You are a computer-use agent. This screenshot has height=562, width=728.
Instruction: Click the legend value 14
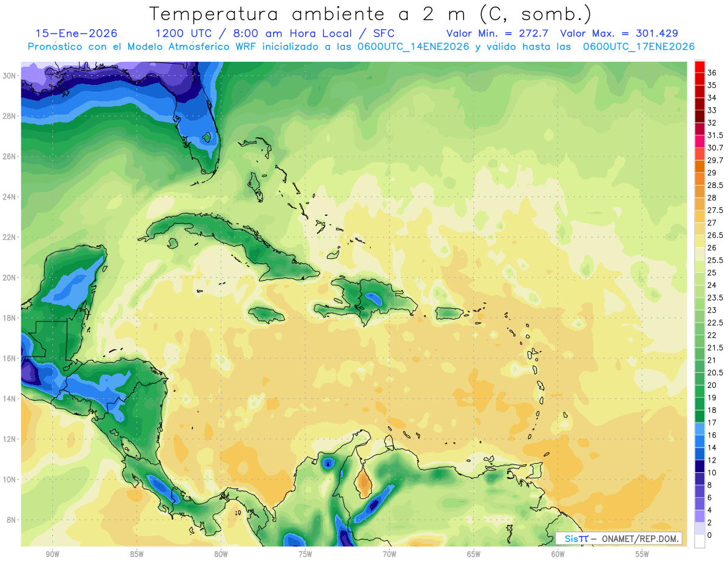[712, 447]
